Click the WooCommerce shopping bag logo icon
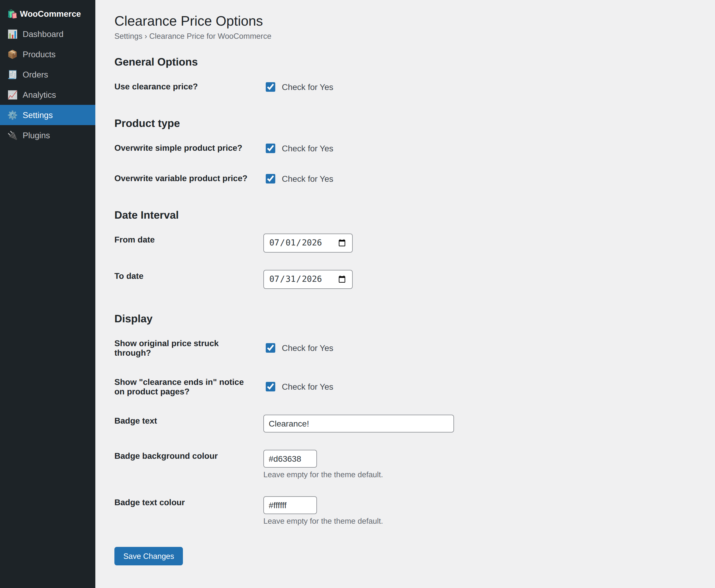 [12, 14]
